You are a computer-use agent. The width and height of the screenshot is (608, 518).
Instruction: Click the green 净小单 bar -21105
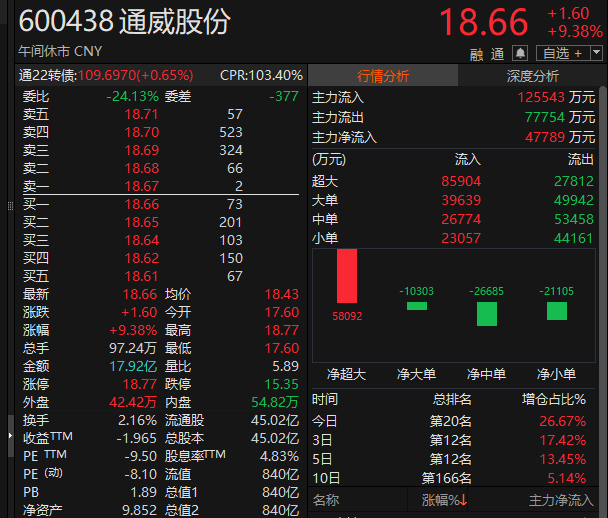(x=557, y=311)
